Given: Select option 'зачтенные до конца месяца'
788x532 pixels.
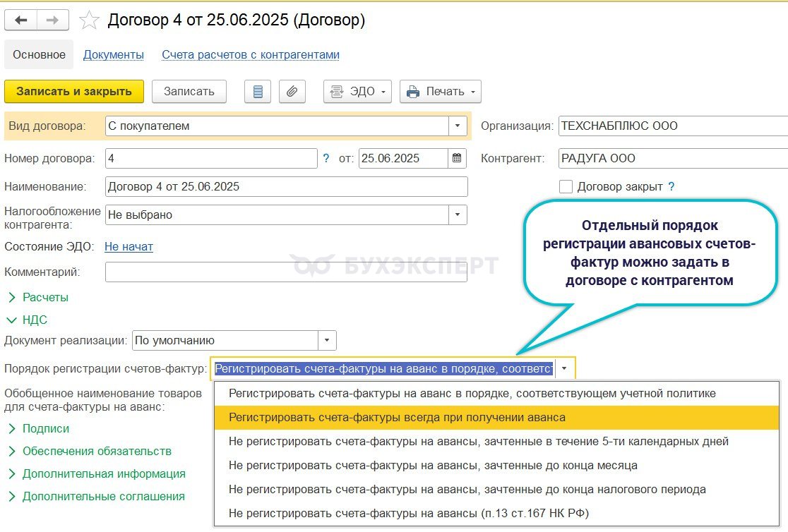Looking at the screenshot, I should (x=496, y=465).
